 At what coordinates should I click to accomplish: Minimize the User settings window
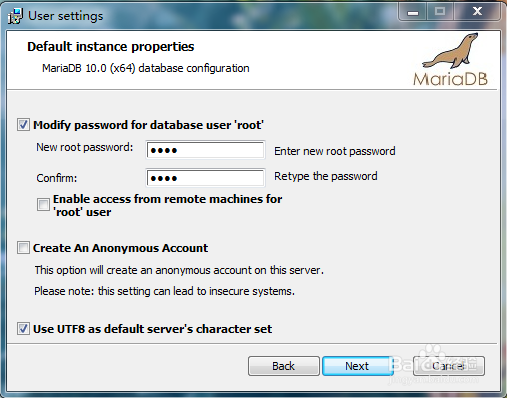(413, 12)
